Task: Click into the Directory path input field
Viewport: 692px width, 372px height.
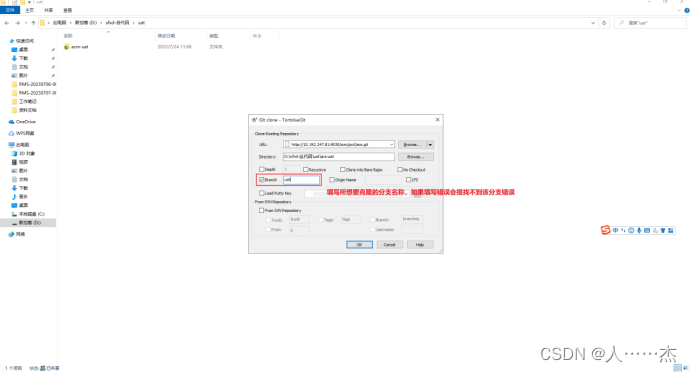Action: click(x=338, y=157)
